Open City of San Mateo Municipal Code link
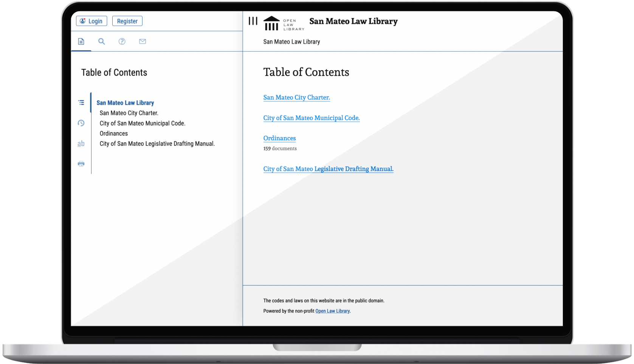Screen dimensions: 634x364 (312, 118)
